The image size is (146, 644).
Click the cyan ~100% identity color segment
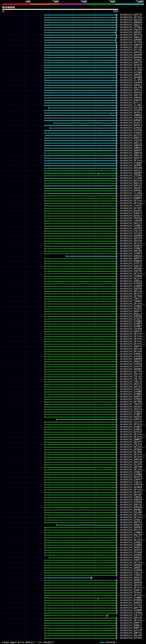(130, 4)
